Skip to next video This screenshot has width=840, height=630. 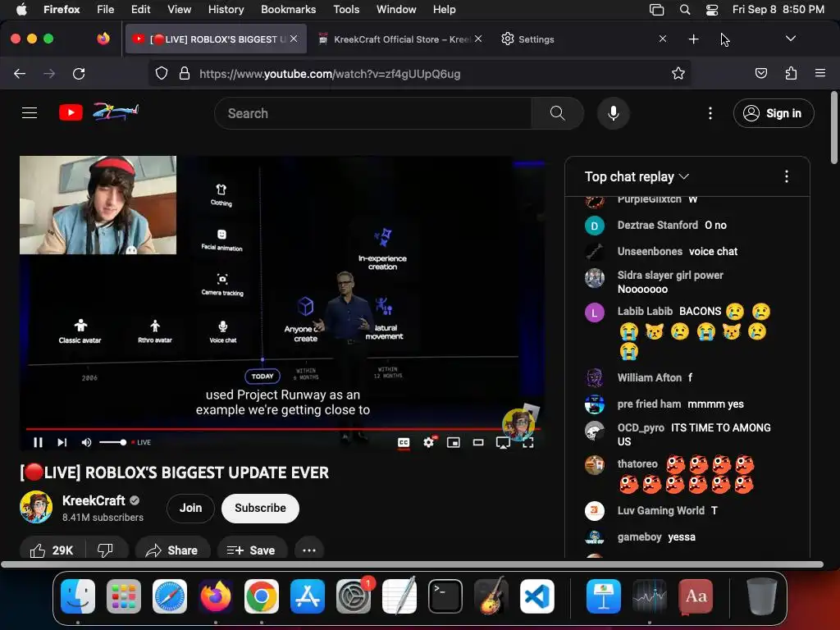coord(62,442)
